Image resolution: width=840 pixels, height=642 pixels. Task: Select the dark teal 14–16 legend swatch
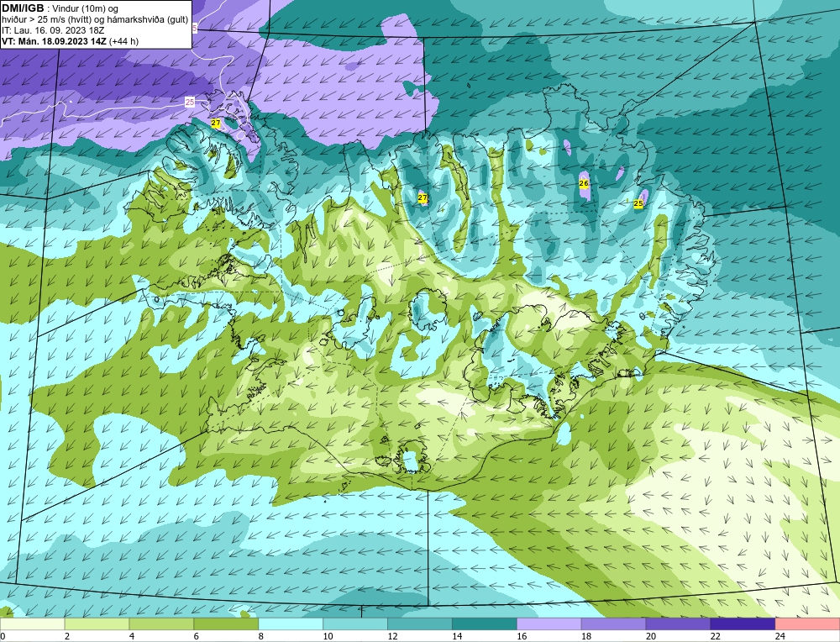click(x=485, y=624)
